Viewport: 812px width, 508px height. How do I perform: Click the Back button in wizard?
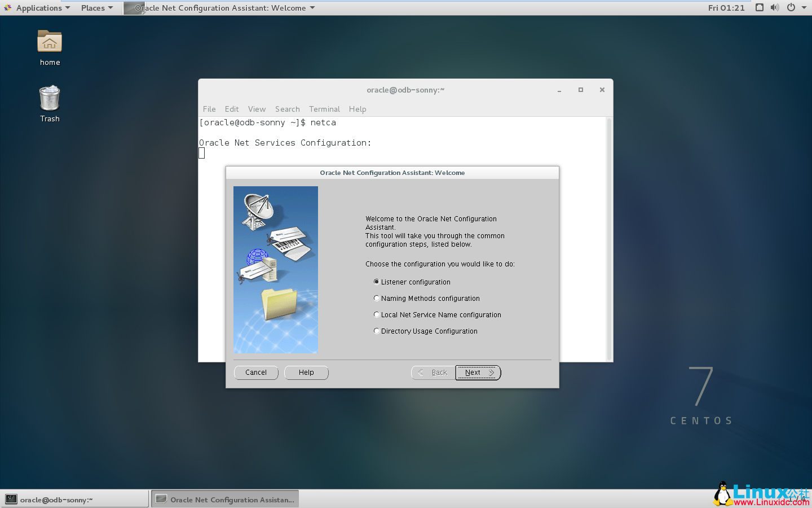point(433,373)
